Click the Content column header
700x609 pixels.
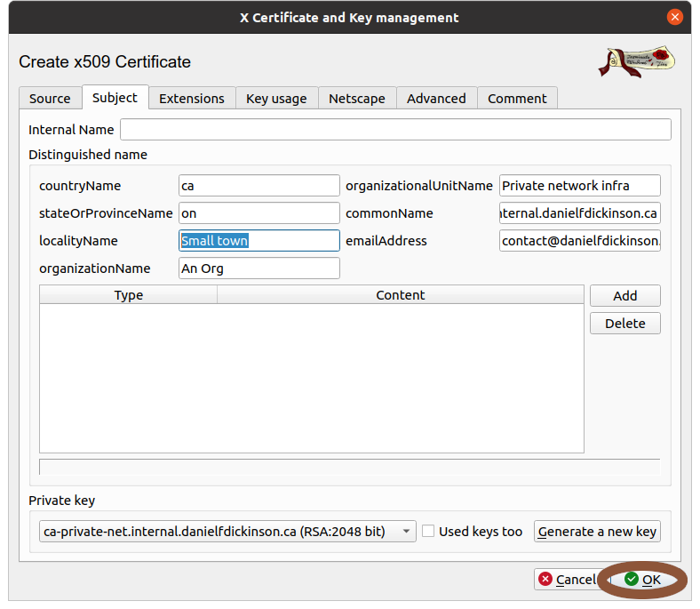(x=401, y=295)
